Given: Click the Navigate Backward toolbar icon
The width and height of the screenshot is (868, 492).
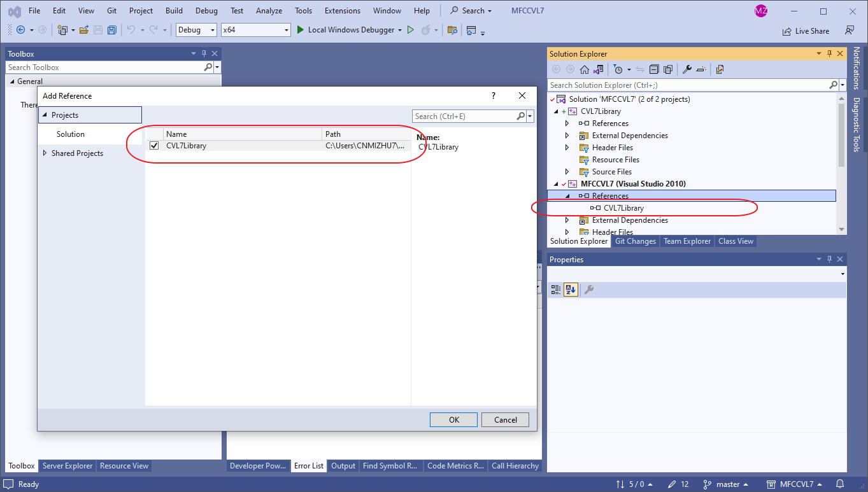Looking at the screenshot, I should [20, 30].
